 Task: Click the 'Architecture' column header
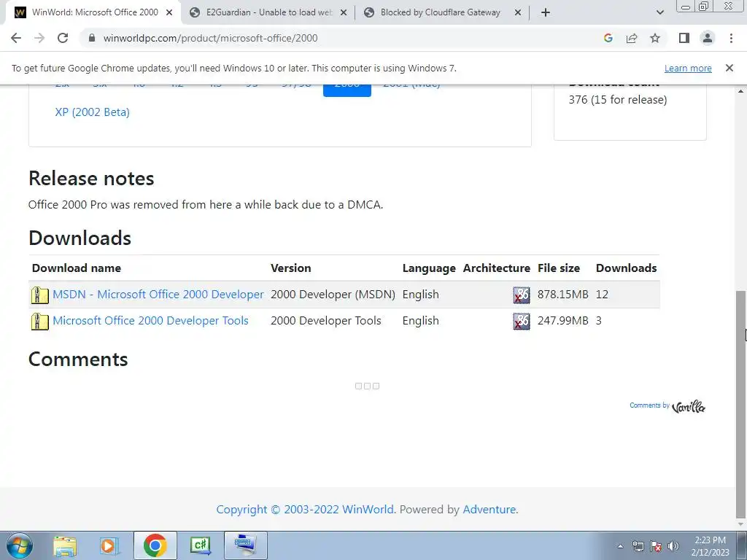(496, 268)
